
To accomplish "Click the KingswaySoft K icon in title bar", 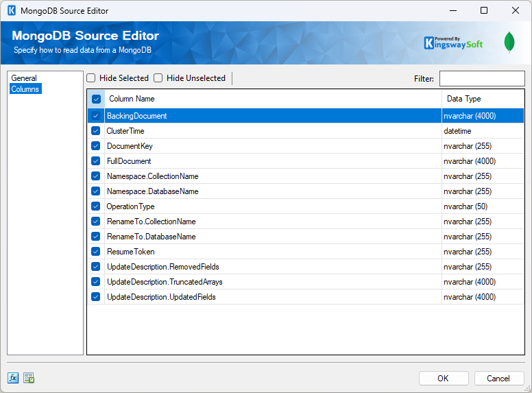I will point(12,10).
